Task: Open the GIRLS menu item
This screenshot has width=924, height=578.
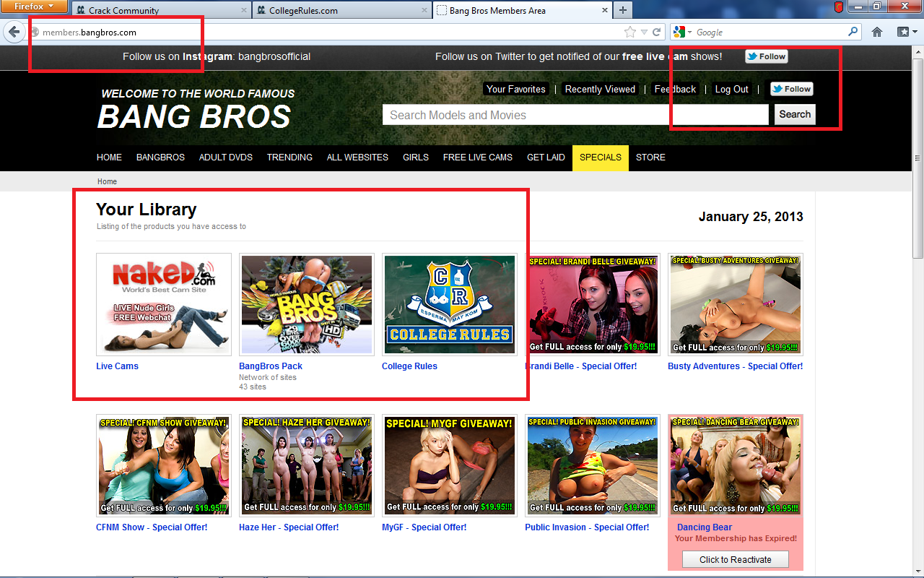Action: point(416,158)
